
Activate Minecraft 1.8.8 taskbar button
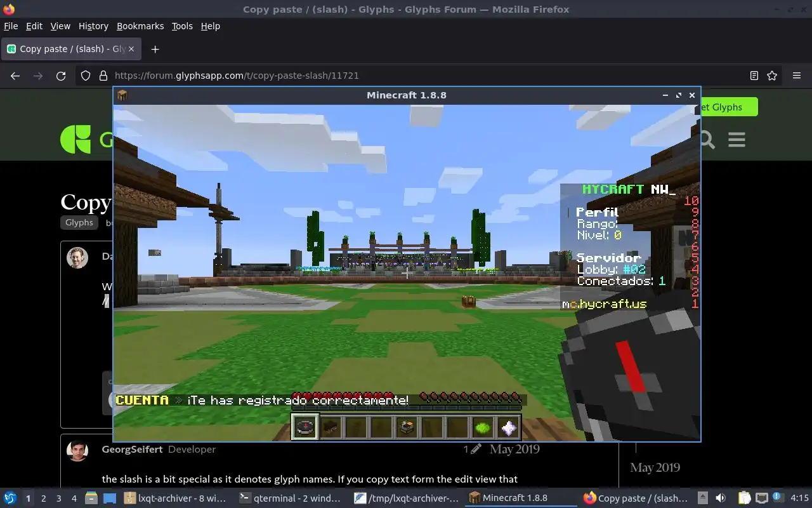[x=521, y=498]
